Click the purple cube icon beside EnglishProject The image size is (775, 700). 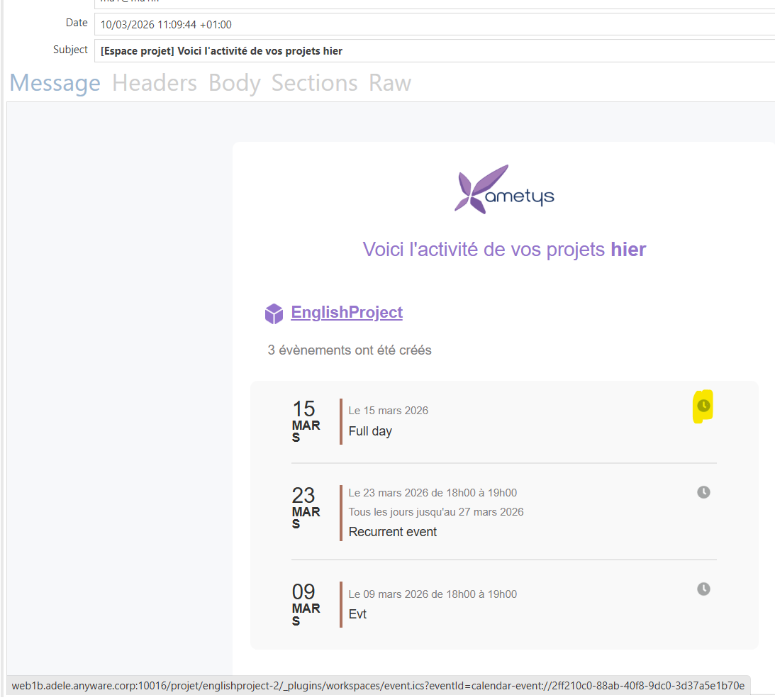click(274, 313)
